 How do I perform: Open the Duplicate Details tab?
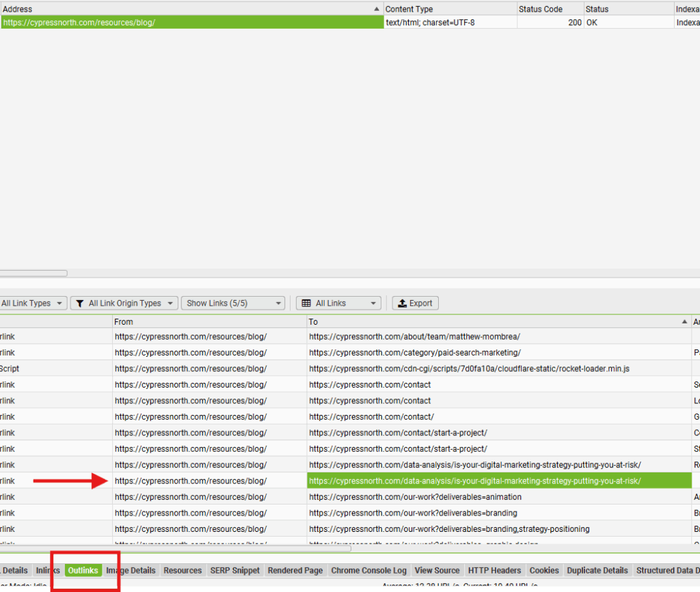click(x=597, y=570)
